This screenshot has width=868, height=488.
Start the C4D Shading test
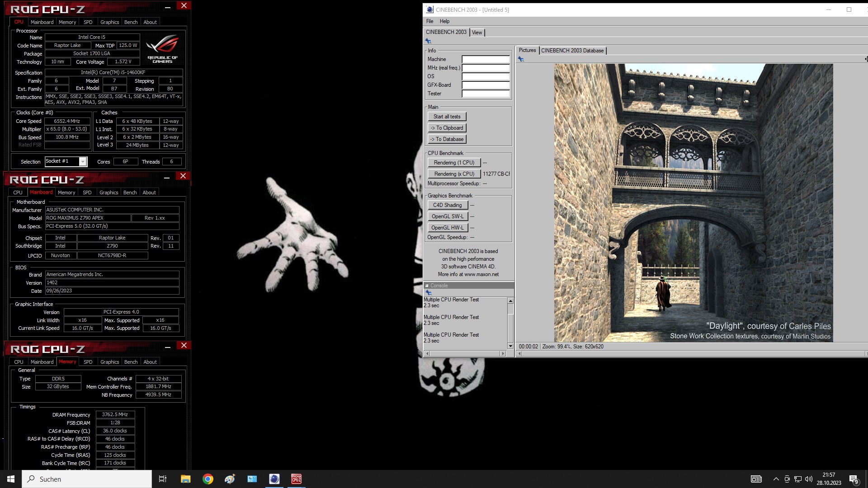click(447, 205)
